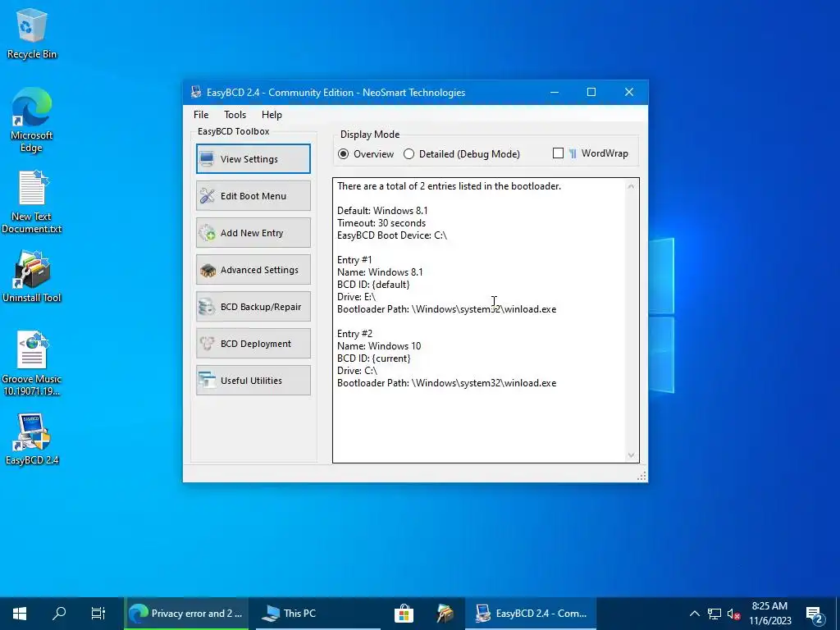This screenshot has width=840, height=630.
Task: Click 'Entry #2' heading text
Action: point(354,334)
